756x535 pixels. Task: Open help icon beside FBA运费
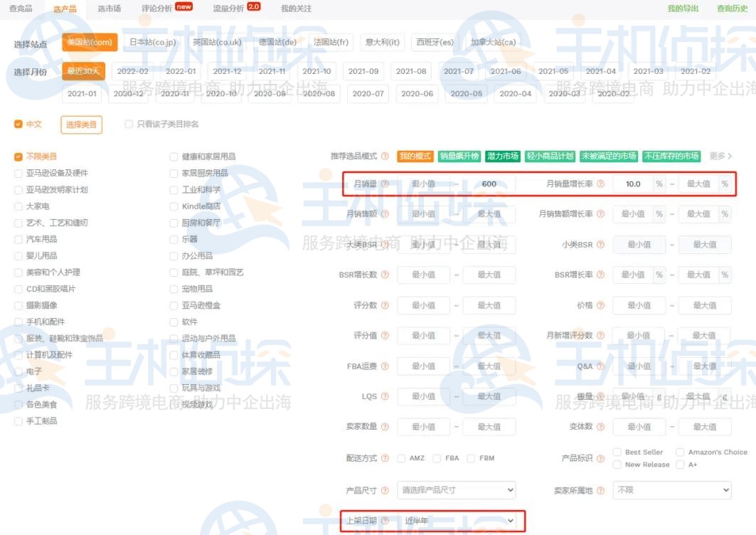[385, 366]
